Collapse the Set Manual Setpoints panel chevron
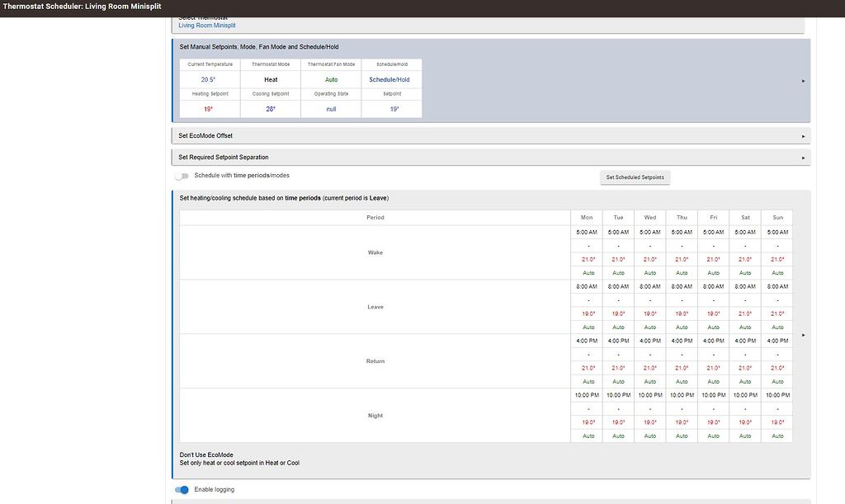Image resolution: width=845 pixels, height=504 pixels. click(801, 82)
